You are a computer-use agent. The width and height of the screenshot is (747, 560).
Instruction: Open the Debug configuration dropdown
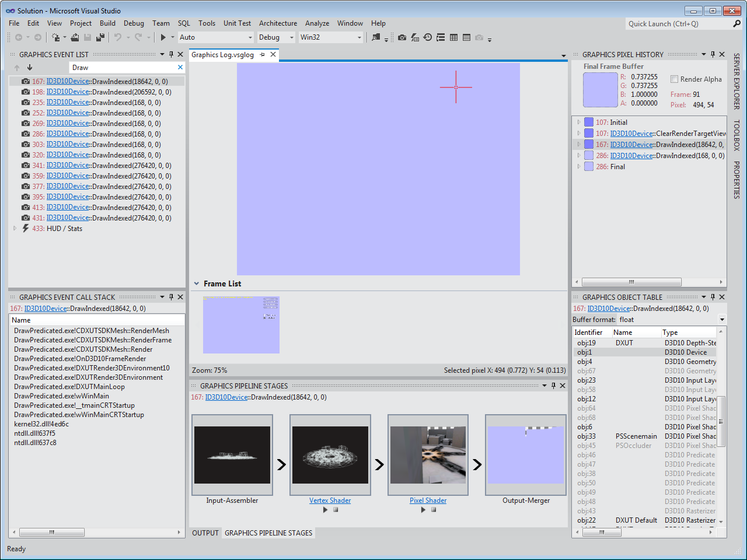click(x=291, y=37)
